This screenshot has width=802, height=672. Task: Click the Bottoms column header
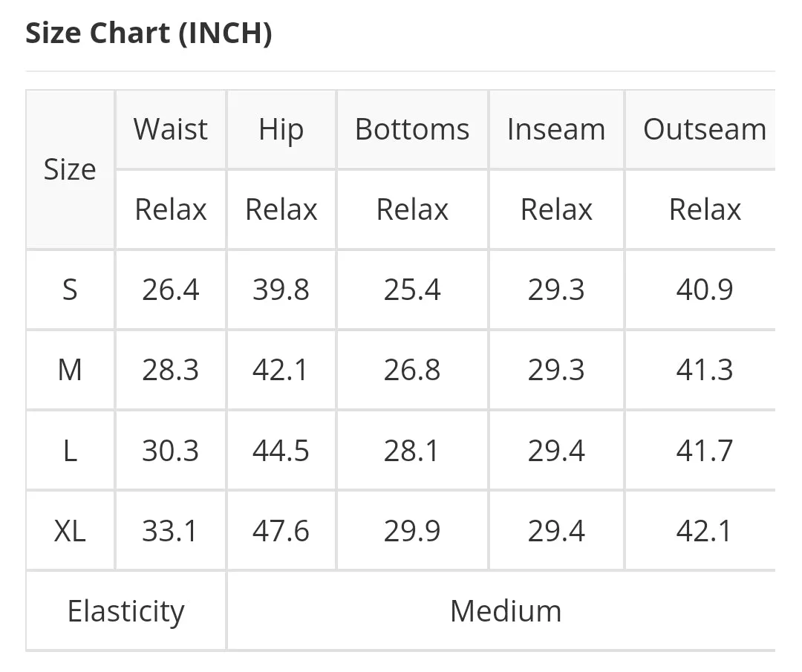pos(412,129)
